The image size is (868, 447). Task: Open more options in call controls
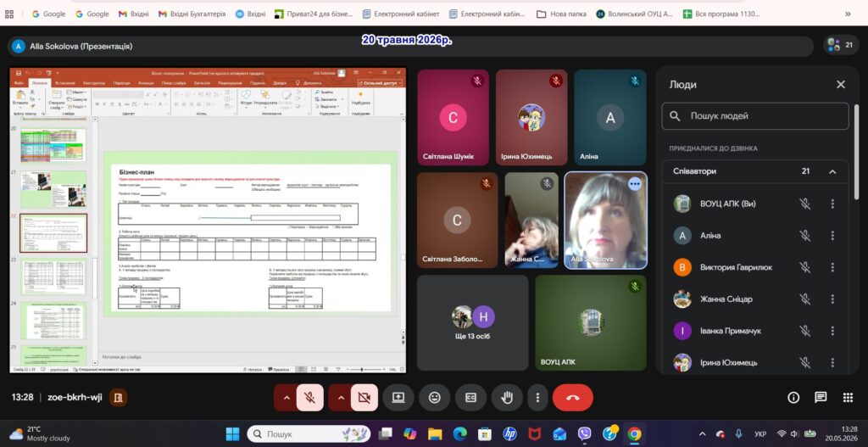(537, 398)
